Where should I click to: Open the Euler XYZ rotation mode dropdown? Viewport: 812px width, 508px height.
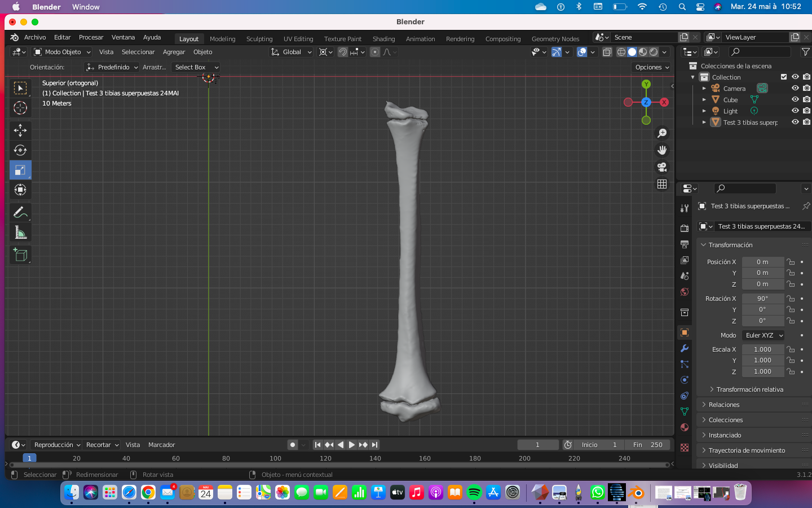tap(764, 335)
